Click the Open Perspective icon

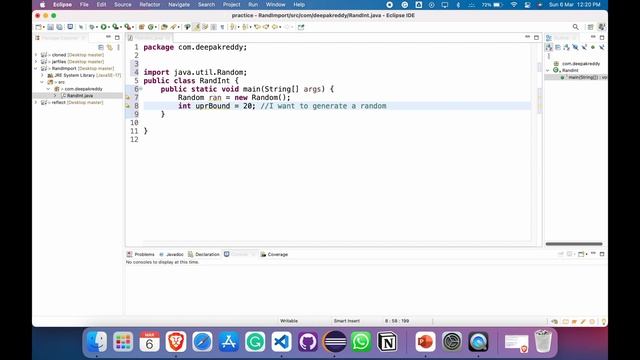click(590, 27)
